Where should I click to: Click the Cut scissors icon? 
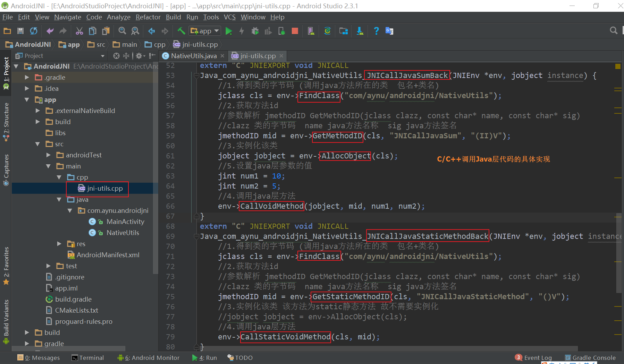click(79, 31)
